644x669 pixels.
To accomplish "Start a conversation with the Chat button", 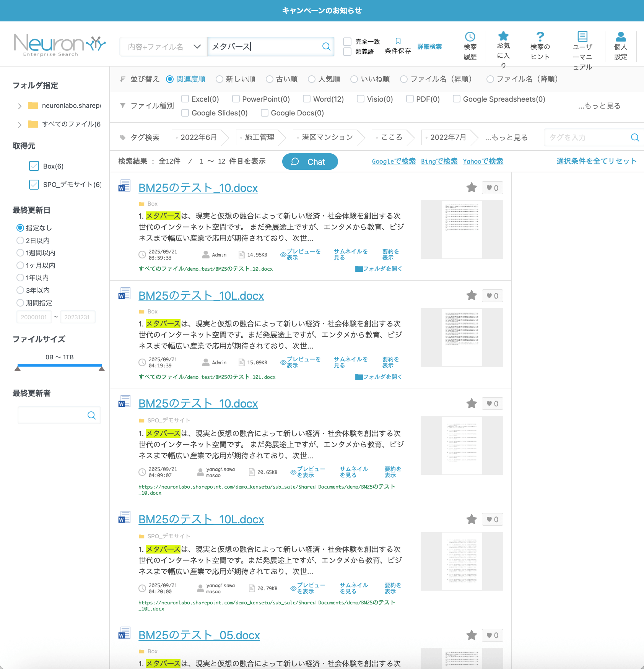I will [310, 161].
